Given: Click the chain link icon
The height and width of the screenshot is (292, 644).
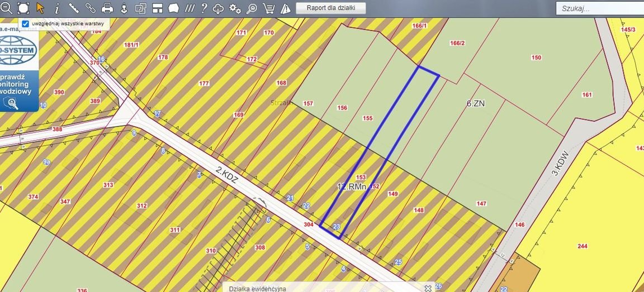Looking at the screenshot, I should [90, 8].
